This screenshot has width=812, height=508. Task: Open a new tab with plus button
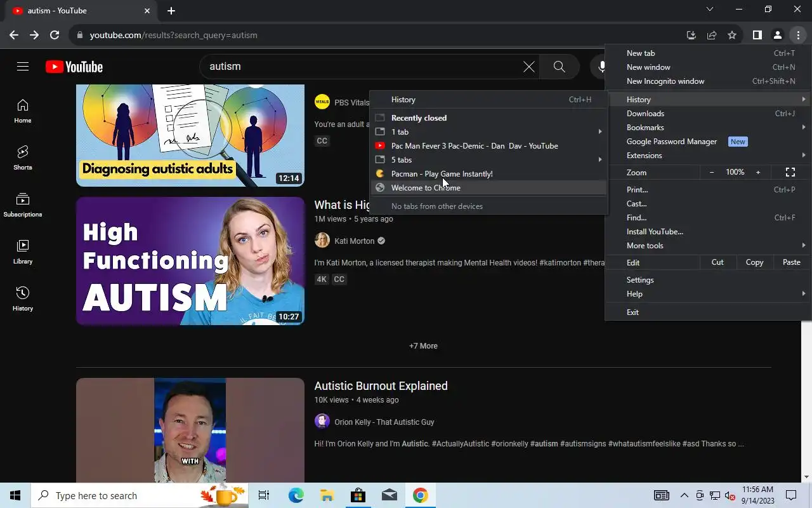click(171, 11)
